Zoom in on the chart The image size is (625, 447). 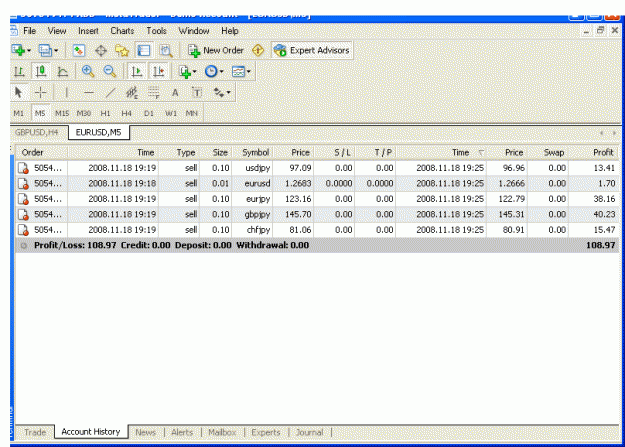(x=88, y=72)
